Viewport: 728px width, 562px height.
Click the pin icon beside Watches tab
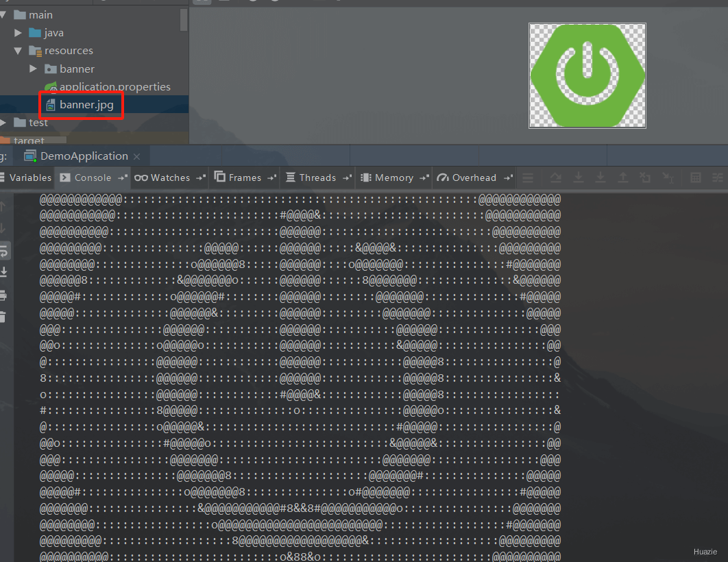pos(201,178)
